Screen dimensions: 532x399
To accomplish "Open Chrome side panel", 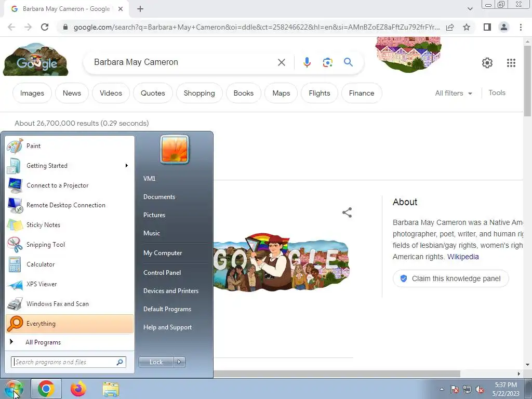I will pos(487,27).
